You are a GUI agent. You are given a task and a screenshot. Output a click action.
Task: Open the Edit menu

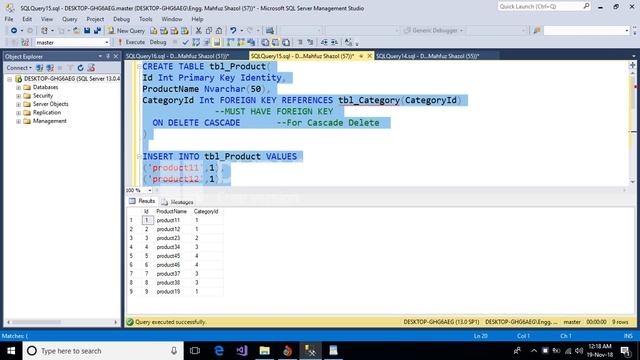27,19
